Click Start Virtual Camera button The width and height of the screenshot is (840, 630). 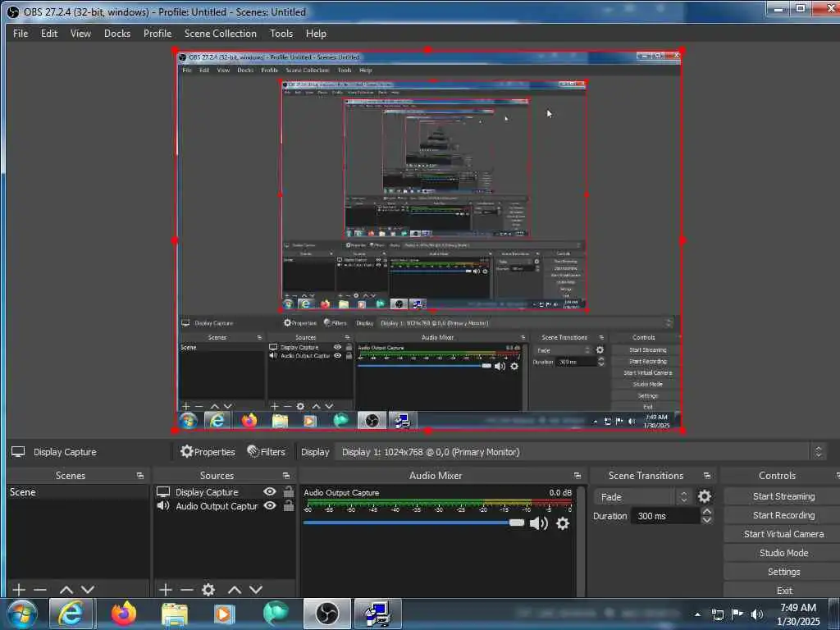[783, 533]
